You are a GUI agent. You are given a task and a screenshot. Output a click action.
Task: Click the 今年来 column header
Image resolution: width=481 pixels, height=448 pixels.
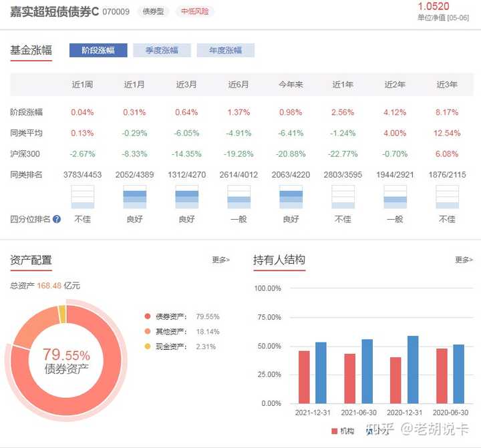click(x=291, y=84)
